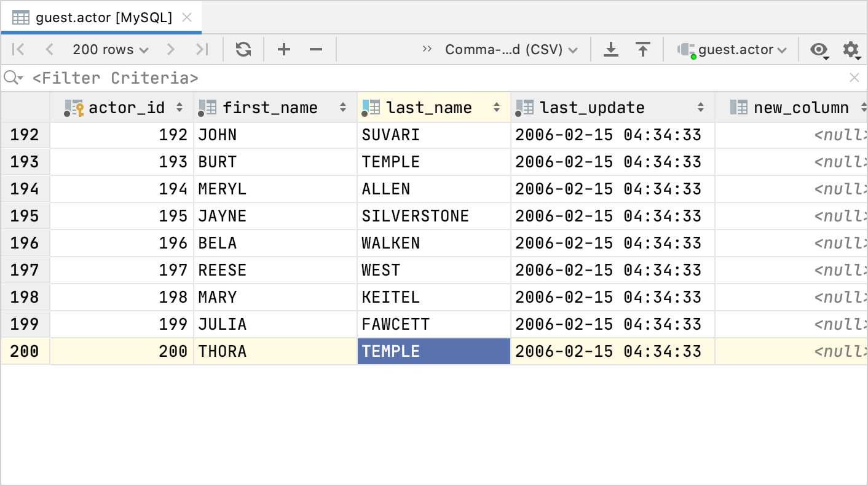
Task: Select the cell containing FAWCETT
Action: 433,324
